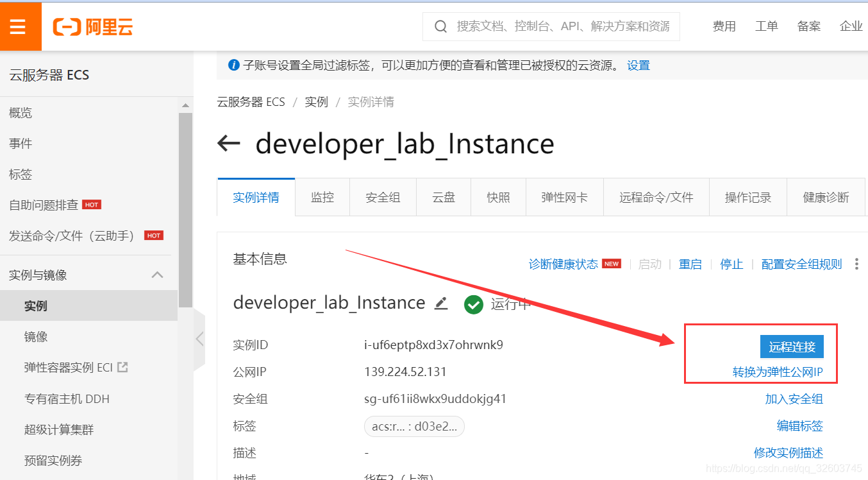Click 修改实例描述 link
The width and height of the screenshot is (868, 480).
pos(789,453)
